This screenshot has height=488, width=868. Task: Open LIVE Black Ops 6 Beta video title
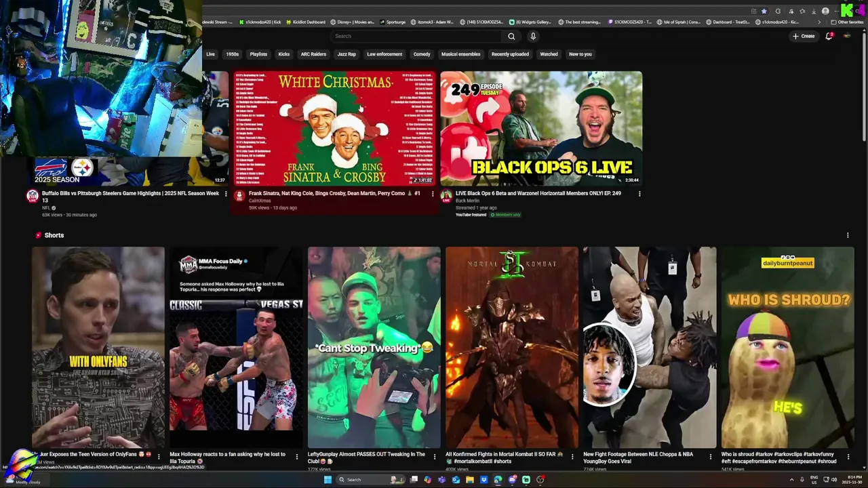click(538, 193)
